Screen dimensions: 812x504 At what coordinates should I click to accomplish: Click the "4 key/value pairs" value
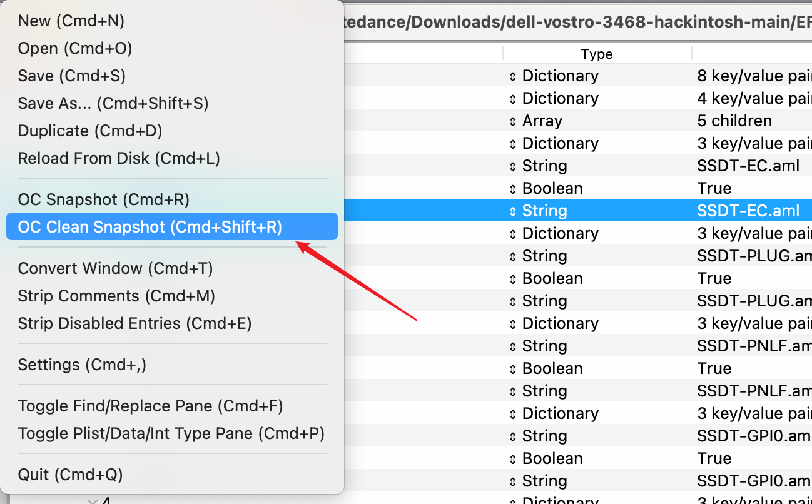[x=754, y=98]
